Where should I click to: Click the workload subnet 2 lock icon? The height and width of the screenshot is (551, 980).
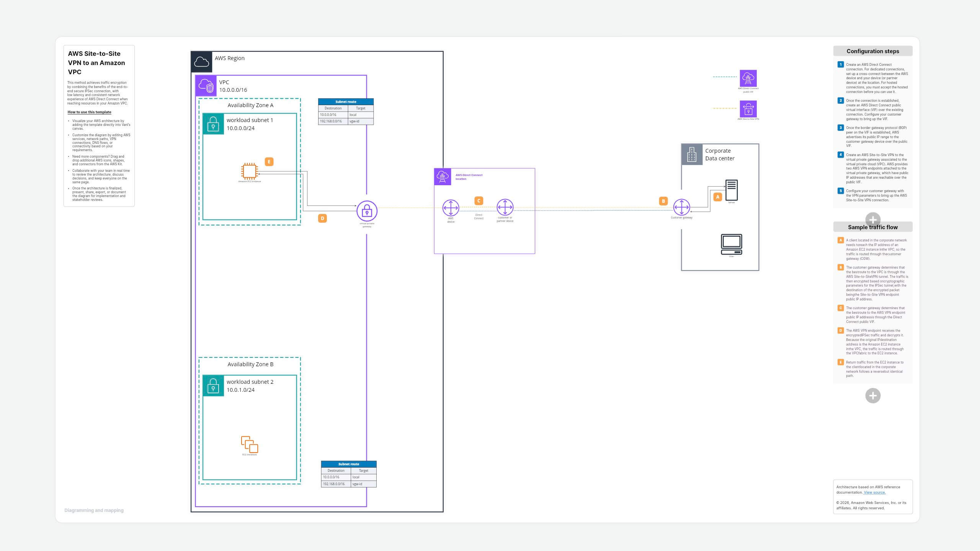pyautogui.click(x=213, y=386)
